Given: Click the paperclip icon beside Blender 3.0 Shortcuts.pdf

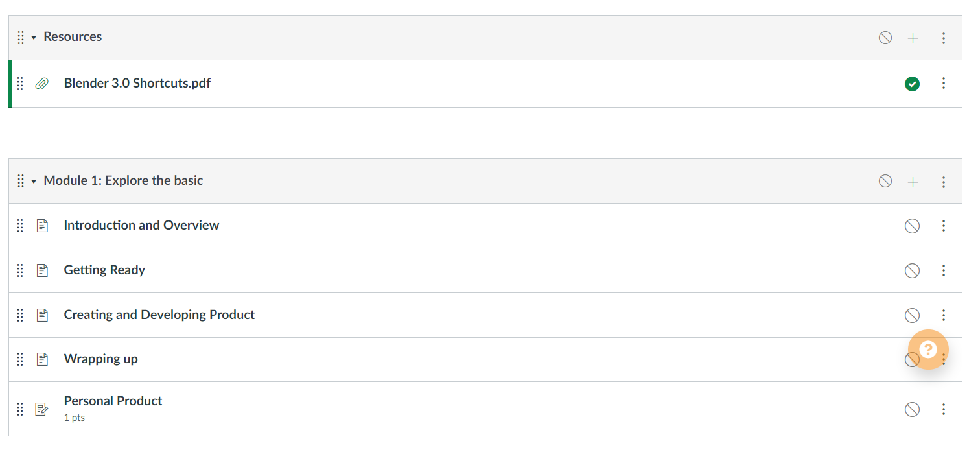Looking at the screenshot, I should [x=42, y=84].
